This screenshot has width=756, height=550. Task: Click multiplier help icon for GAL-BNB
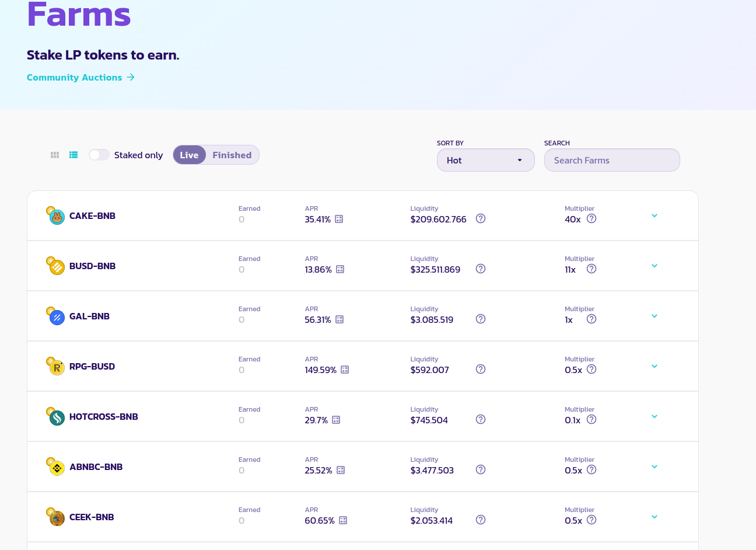tap(591, 319)
